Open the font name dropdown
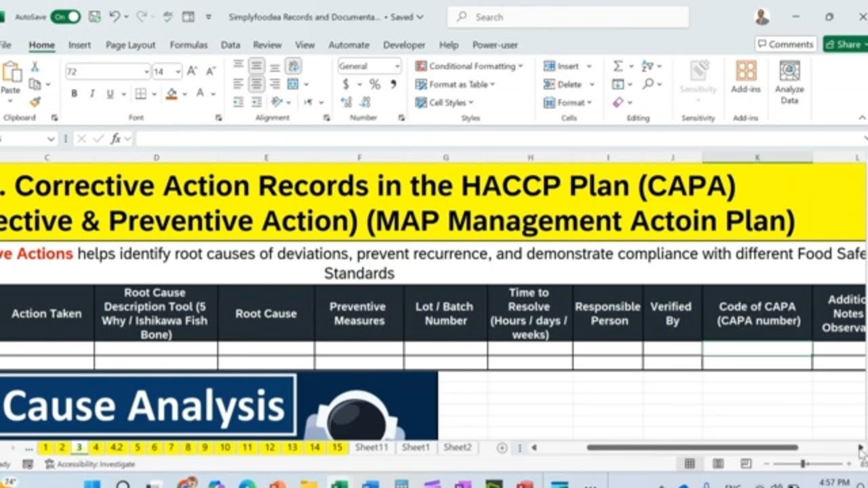The height and width of the screenshot is (488, 868). [146, 71]
